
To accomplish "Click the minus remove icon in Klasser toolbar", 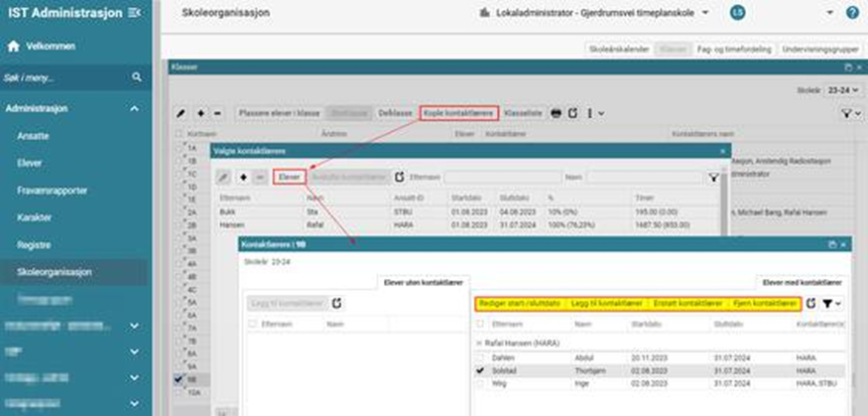I will click(x=218, y=113).
